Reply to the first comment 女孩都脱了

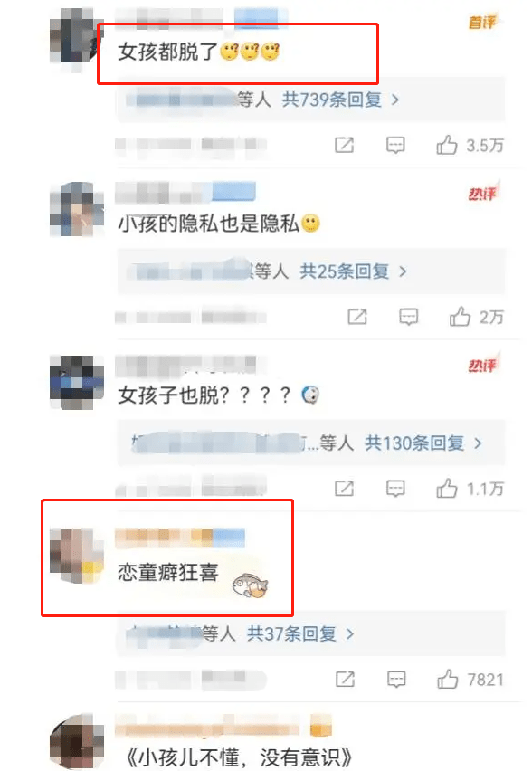tap(395, 145)
